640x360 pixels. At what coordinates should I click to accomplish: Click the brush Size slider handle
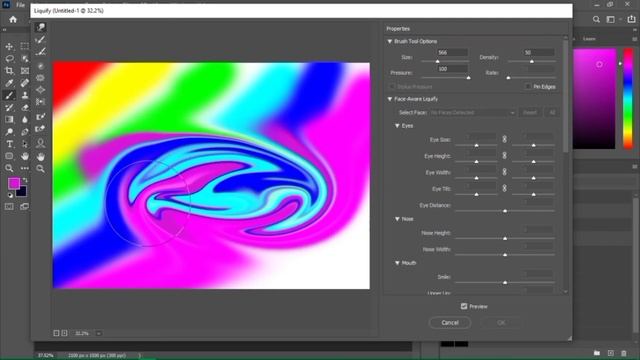click(437, 61)
